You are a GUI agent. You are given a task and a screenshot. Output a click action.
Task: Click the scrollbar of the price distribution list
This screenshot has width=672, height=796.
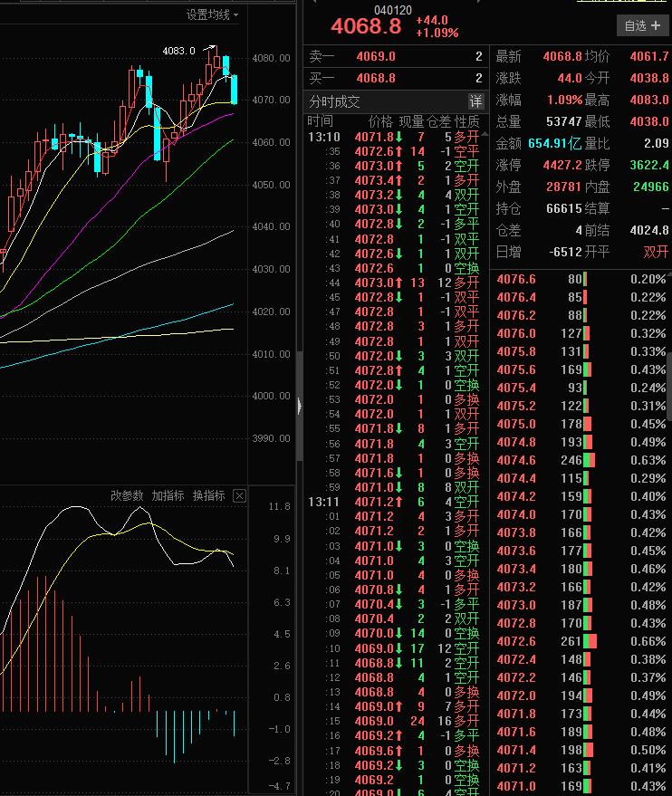[670, 386]
